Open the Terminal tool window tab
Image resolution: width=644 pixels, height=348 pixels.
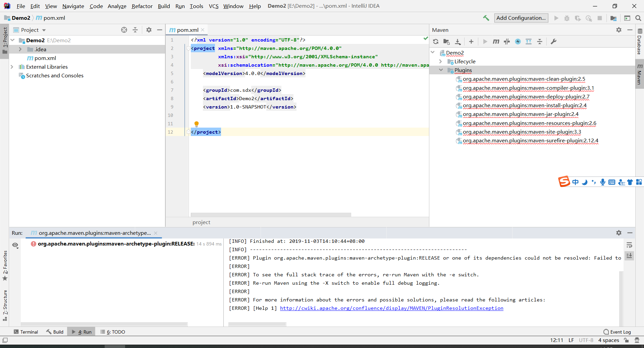pos(26,332)
